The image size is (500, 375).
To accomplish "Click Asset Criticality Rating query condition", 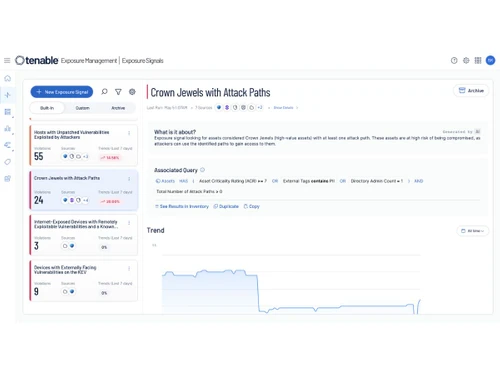I will tap(233, 181).
